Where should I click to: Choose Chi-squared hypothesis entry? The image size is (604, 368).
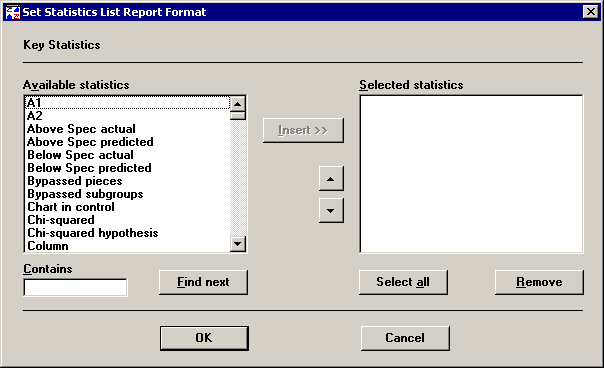[x=127, y=233]
